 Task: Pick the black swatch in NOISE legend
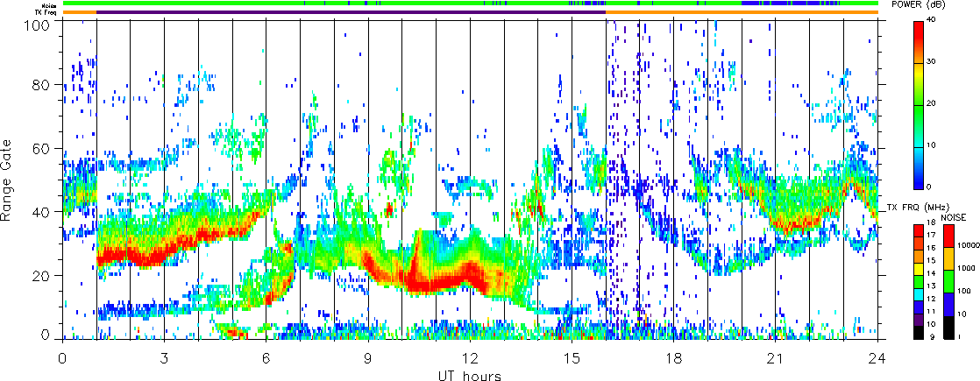tap(948, 328)
